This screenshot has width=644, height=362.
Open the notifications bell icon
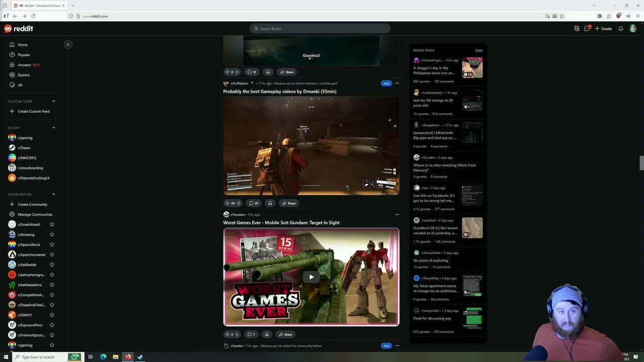pyautogui.click(x=620, y=29)
